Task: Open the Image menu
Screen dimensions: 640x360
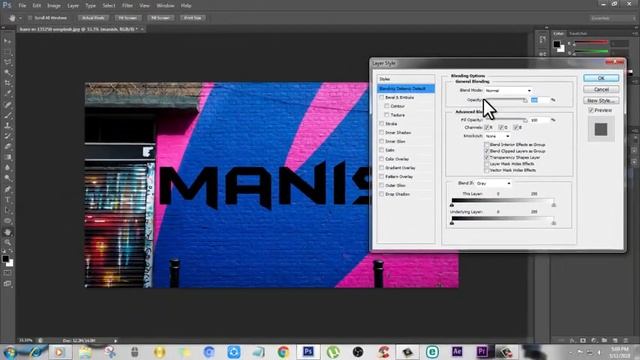Action: click(53, 6)
